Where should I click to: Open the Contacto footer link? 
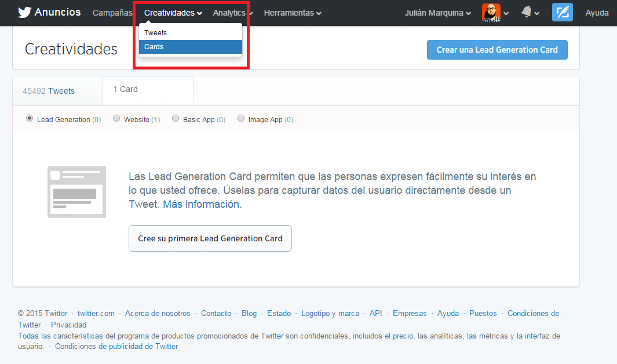pos(216,313)
